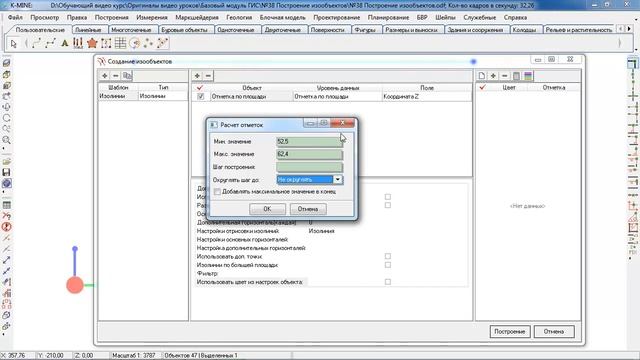Switch to the Линейные tab
Viewport: 640px width, 360px height.
(x=88, y=30)
